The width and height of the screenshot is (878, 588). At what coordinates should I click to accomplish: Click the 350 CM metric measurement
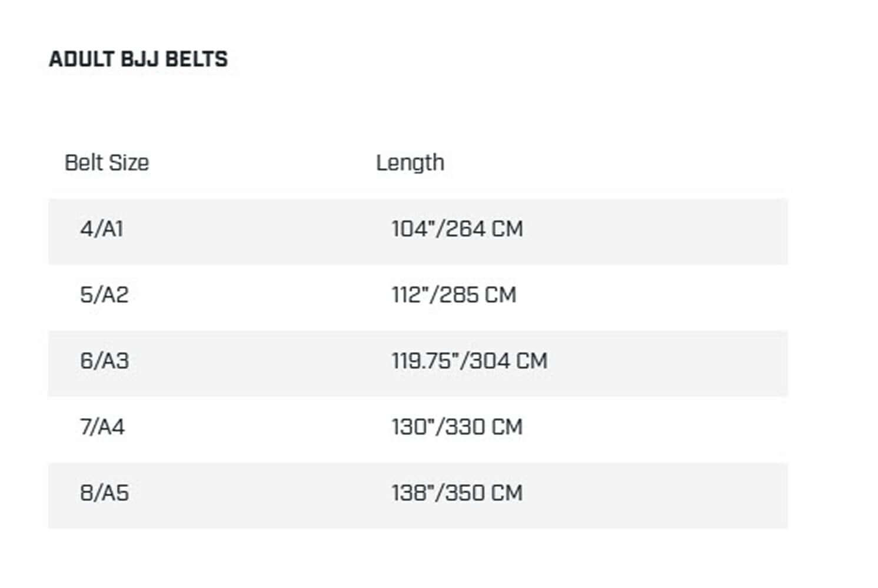(x=484, y=493)
